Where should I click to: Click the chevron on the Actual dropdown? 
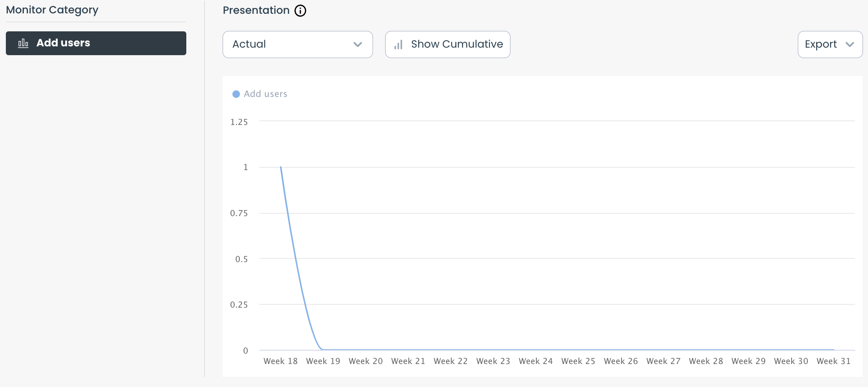tap(358, 44)
